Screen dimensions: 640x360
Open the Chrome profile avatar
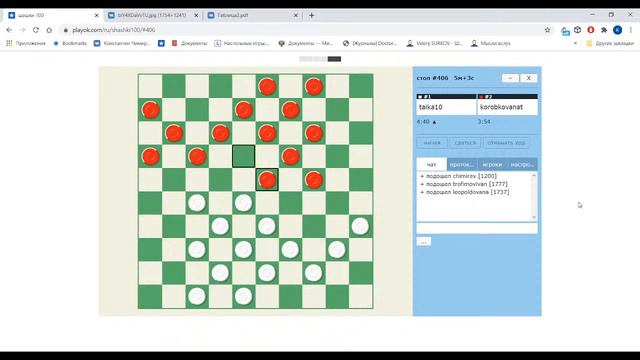click(x=618, y=30)
